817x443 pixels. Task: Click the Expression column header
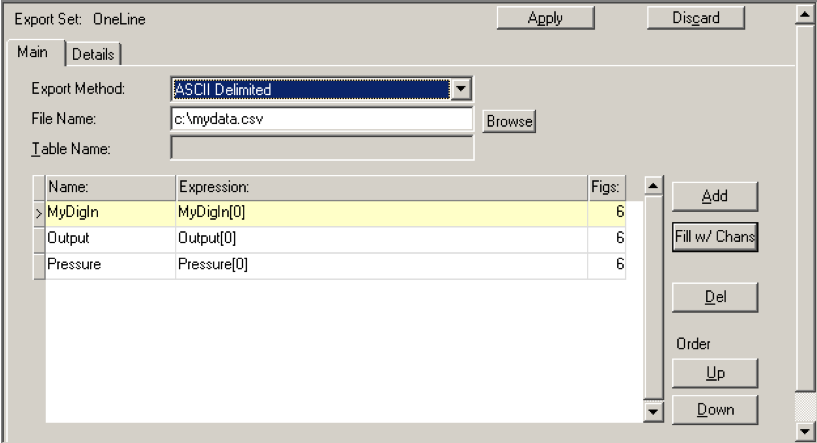[380, 186]
